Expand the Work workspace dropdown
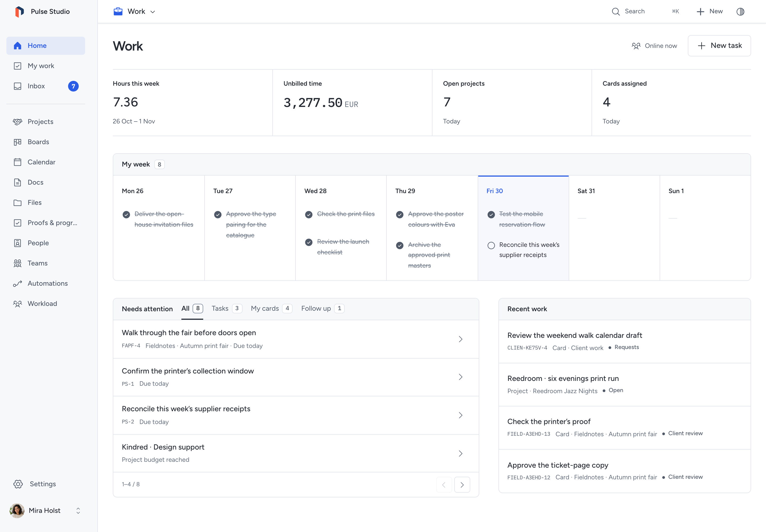Image resolution: width=766 pixels, height=532 pixels. point(135,12)
